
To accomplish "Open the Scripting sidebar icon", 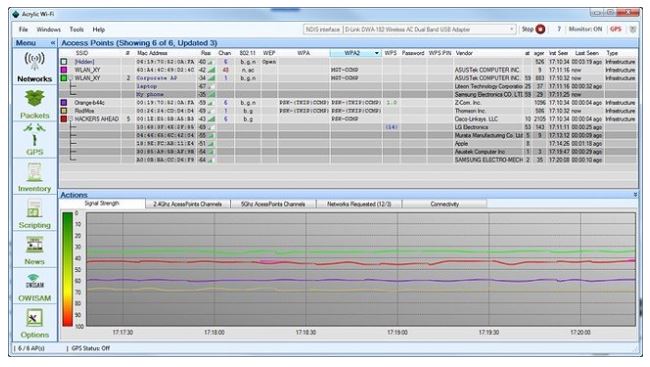I will (34, 214).
